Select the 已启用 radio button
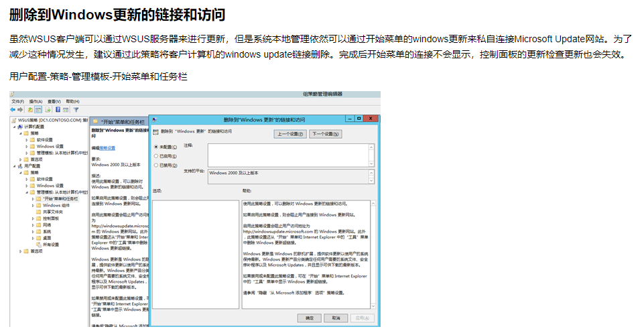The image size is (644, 331). click(156, 156)
